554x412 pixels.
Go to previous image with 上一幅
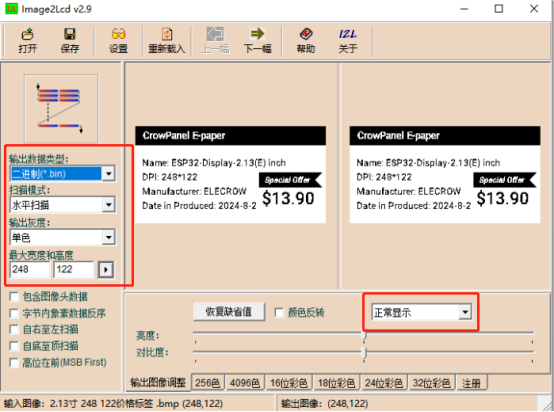click(215, 40)
